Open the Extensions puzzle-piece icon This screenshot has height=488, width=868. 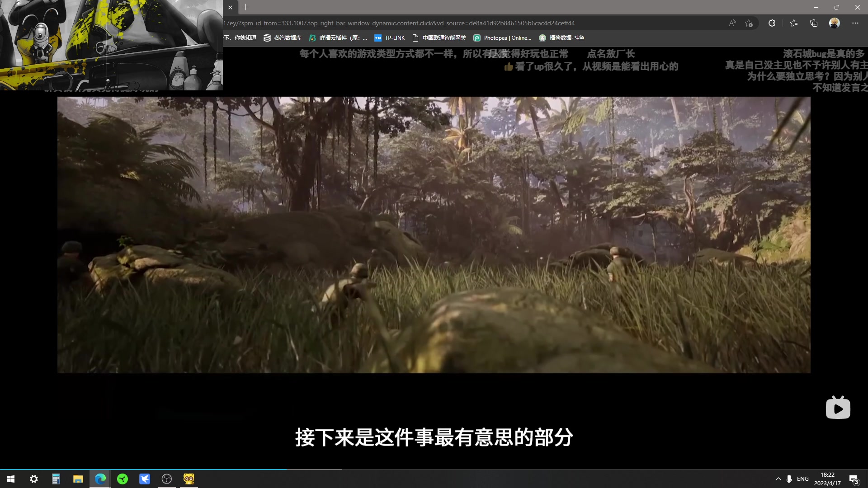(x=772, y=23)
